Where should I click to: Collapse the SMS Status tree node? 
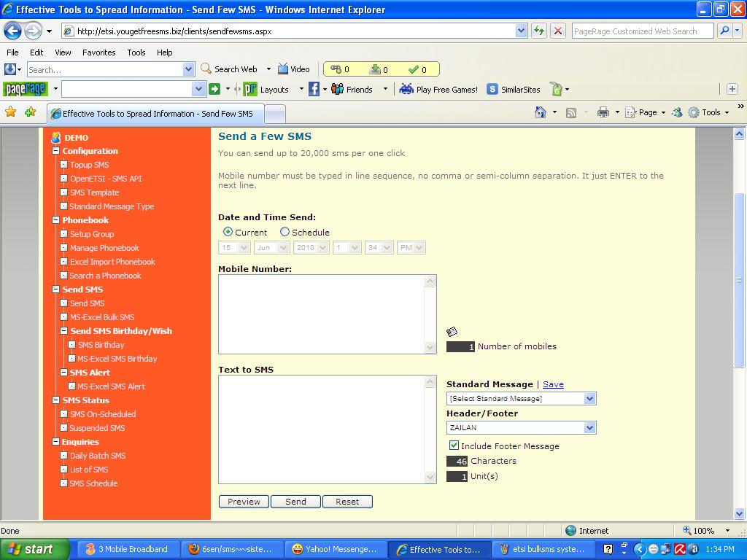55,400
